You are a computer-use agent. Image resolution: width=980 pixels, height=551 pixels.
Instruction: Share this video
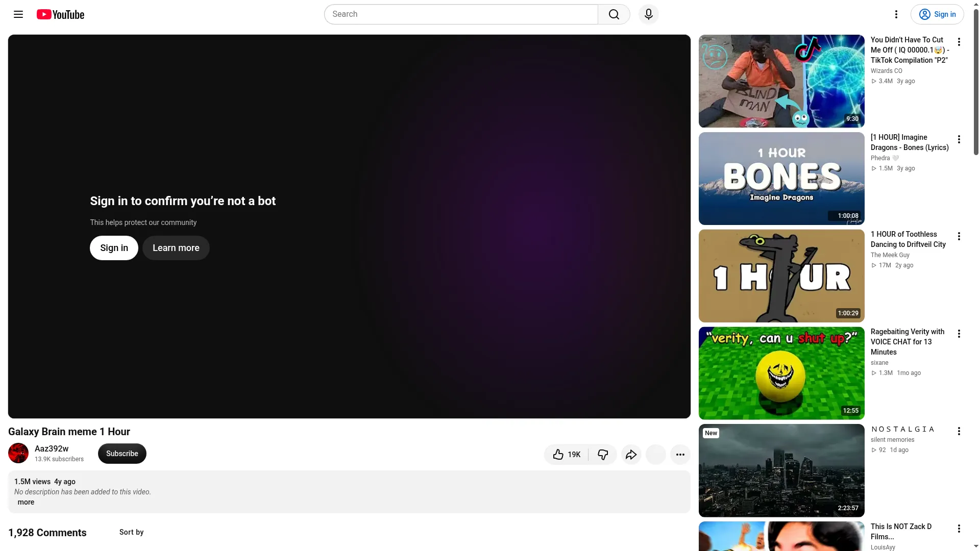point(631,455)
